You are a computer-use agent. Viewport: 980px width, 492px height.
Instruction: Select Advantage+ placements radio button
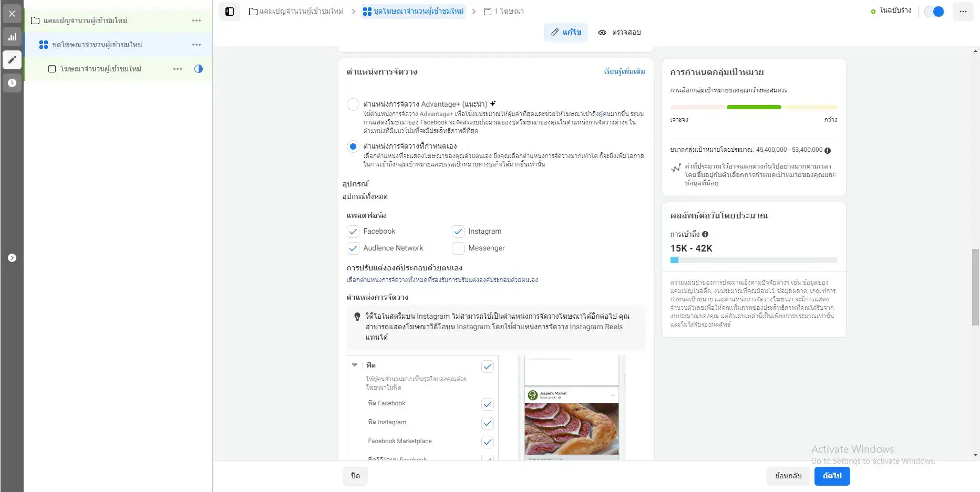pos(353,104)
